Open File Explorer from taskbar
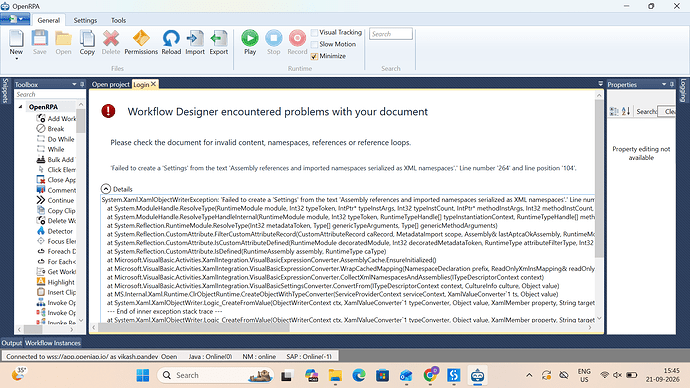The width and height of the screenshot is (690, 388). [335, 375]
